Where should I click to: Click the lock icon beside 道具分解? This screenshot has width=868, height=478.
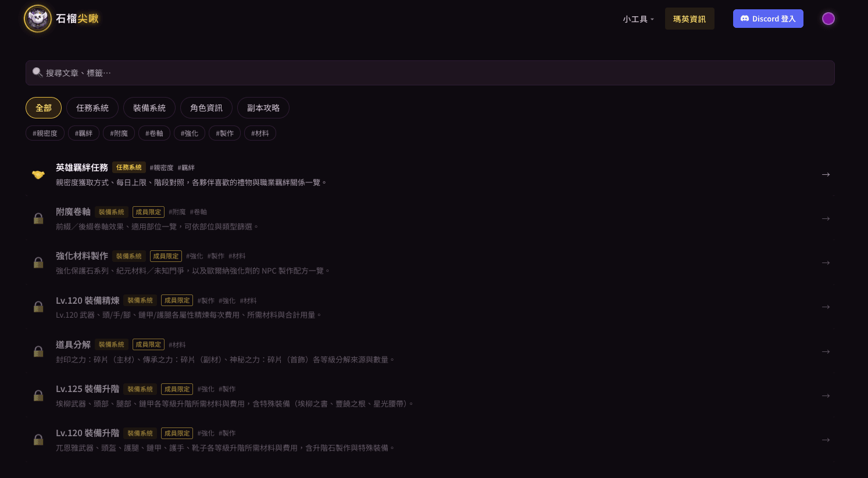pyautogui.click(x=38, y=351)
